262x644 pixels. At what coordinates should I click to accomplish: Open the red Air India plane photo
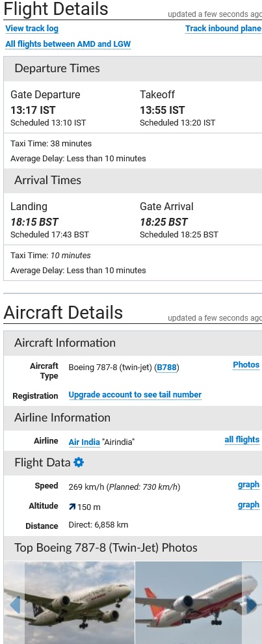point(198,602)
